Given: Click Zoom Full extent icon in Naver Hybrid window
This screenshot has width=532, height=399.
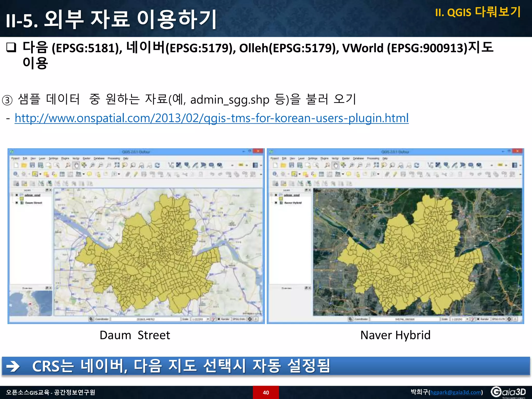Looking at the screenshot, I should [376, 165].
